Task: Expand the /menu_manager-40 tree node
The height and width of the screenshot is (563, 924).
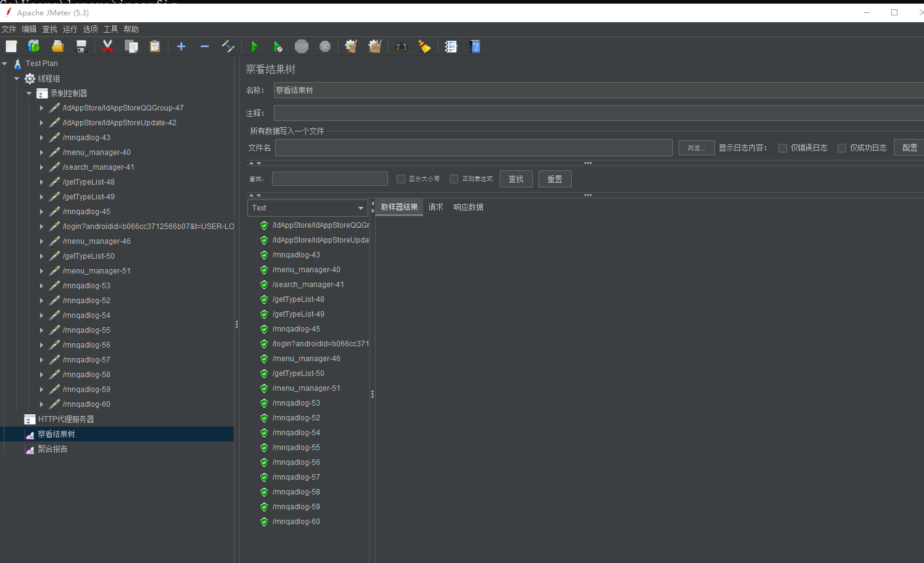Action: 41,152
